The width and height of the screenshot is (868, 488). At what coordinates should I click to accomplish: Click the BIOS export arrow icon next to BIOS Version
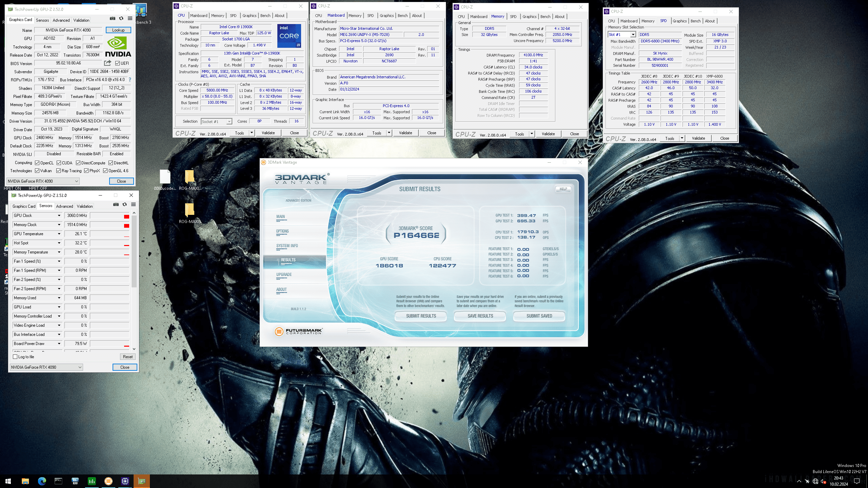tap(107, 63)
